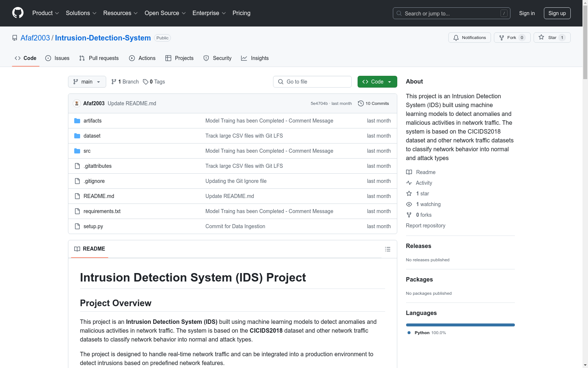Open Intrusion-Detection-System repository link
Image resolution: width=588 pixels, height=368 pixels.
[x=103, y=38]
